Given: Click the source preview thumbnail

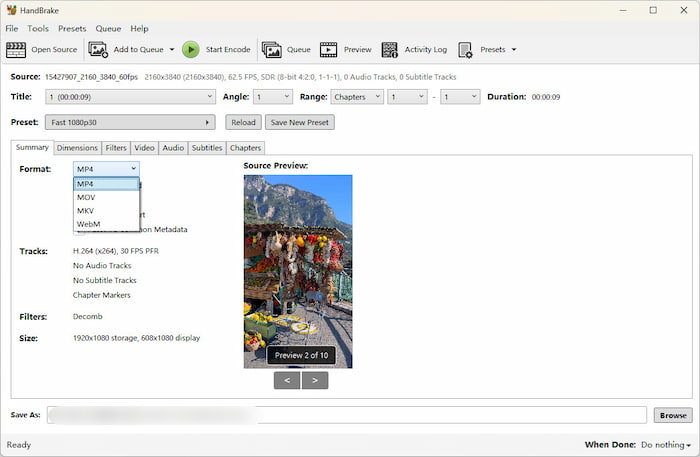Looking at the screenshot, I should [x=298, y=271].
